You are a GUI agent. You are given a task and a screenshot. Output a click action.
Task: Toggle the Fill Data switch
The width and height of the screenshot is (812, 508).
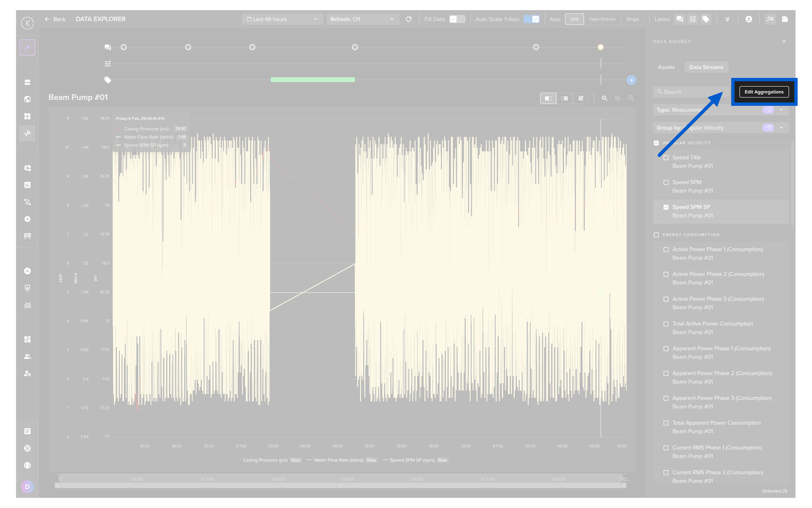pyautogui.click(x=457, y=19)
